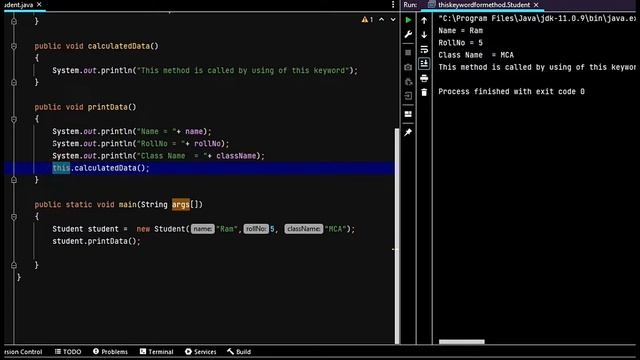
Task: Click 'calculatedData' in the method declaration
Action: 119,46
